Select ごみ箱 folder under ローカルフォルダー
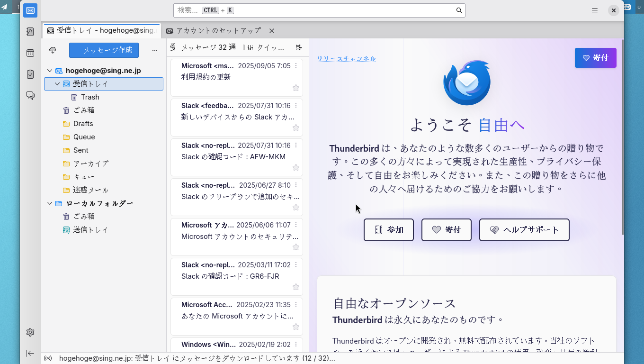This screenshot has width=644, height=364. click(x=104, y=217)
